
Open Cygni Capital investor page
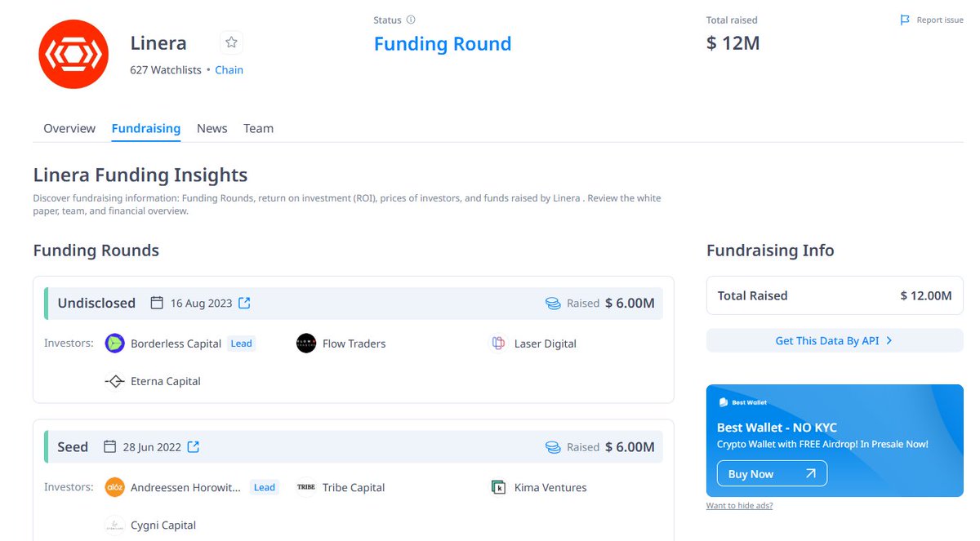[163, 525]
